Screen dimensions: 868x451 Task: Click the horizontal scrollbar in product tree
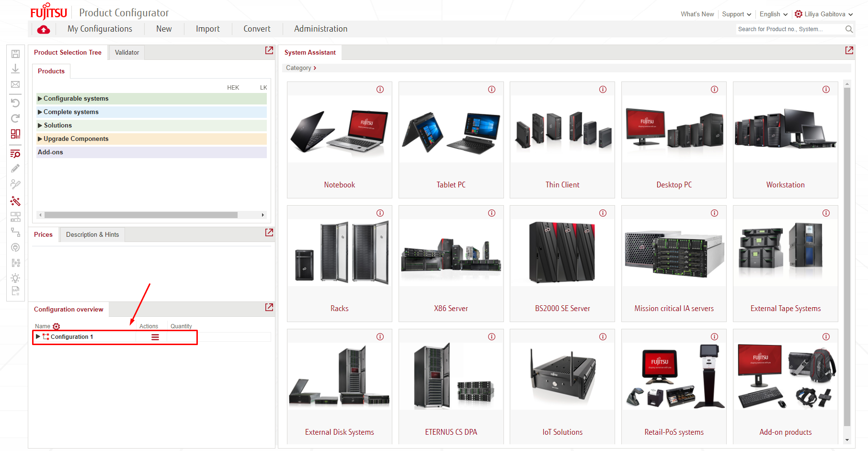pos(141,215)
